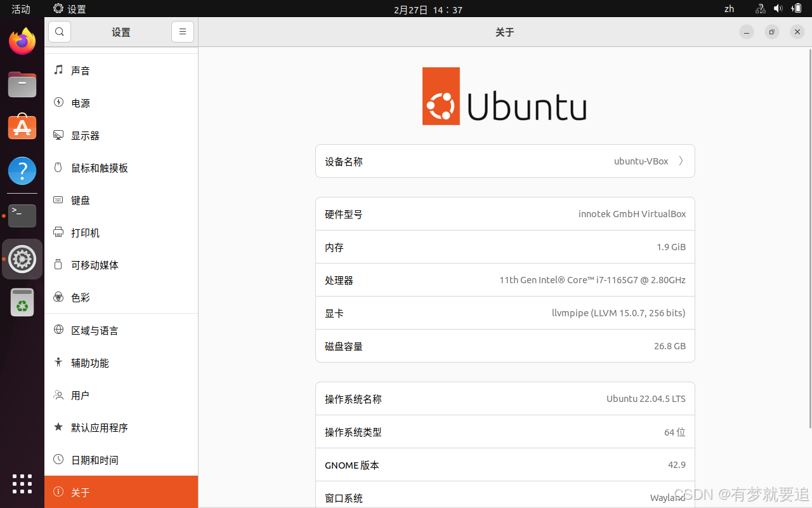Viewport: 812px width, 508px height.
Task: Click the power icon beside 电源
Action: coord(58,102)
